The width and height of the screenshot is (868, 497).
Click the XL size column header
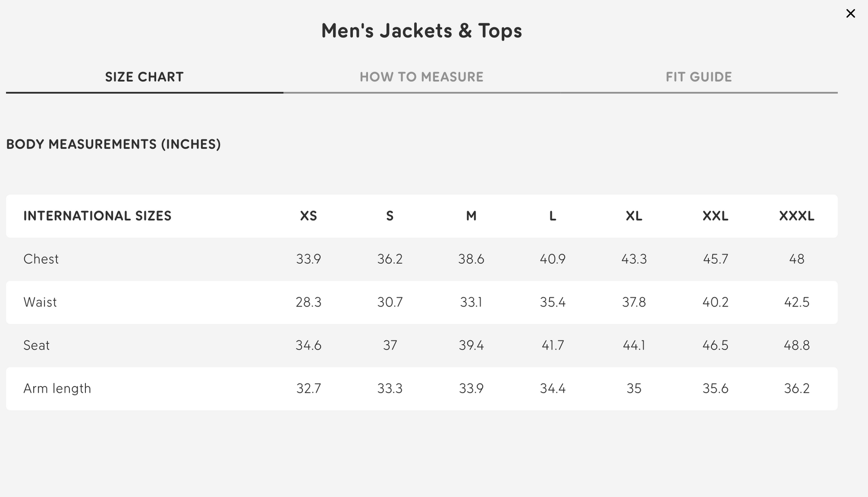[634, 216]
